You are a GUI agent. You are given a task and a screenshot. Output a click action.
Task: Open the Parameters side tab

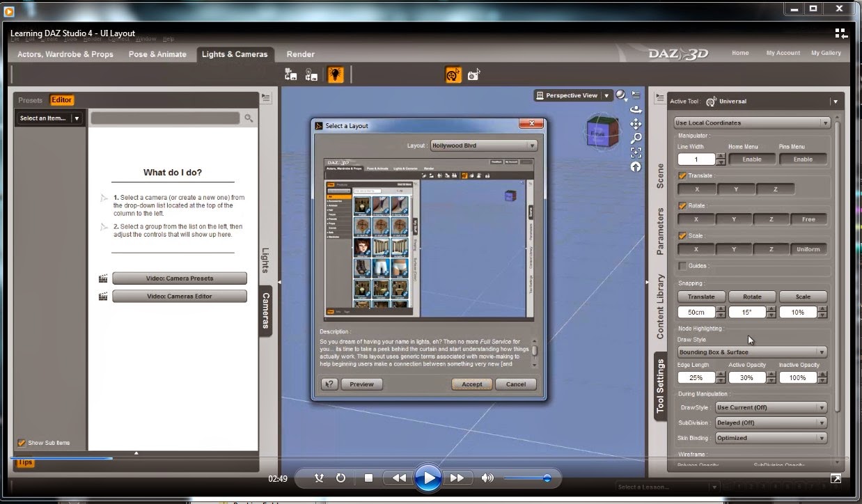[x=660, y=231]
